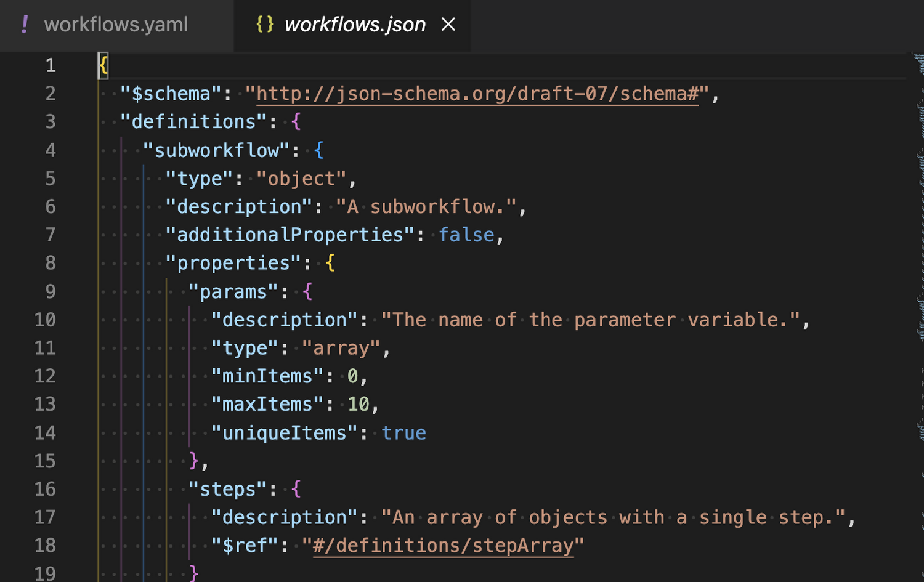Click the "properties" key on line 8
This screenshot has height=582, width=924.
click(233, 263)
